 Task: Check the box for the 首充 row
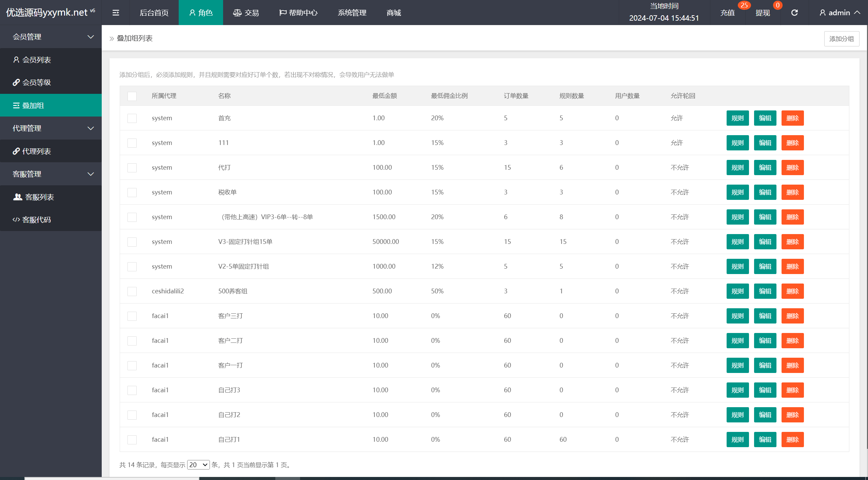coord(132,118)
